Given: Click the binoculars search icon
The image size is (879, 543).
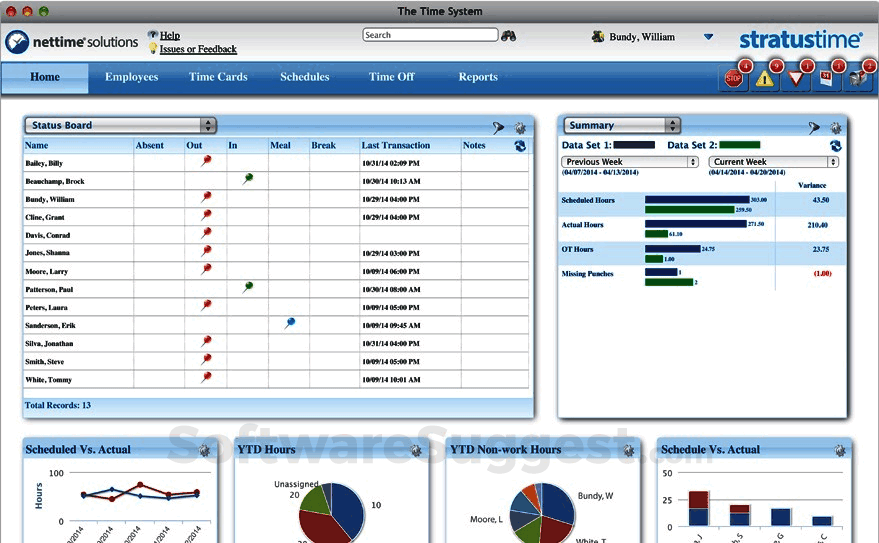Looking at the screenshot, I should (x=508, y=36).
